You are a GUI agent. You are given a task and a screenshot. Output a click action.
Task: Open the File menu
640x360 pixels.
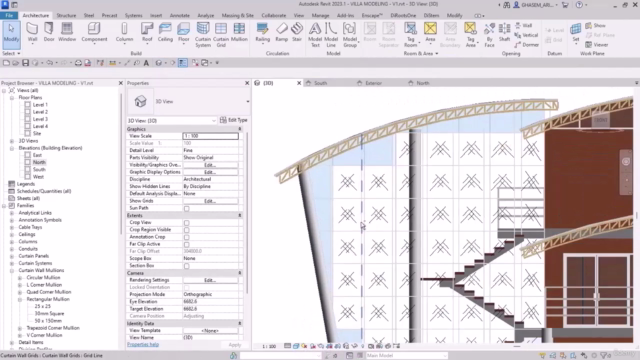click(9, 16)
